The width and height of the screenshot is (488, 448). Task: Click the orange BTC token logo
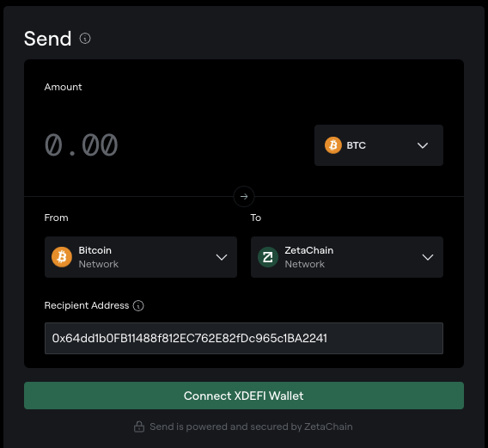pos(333,145)
